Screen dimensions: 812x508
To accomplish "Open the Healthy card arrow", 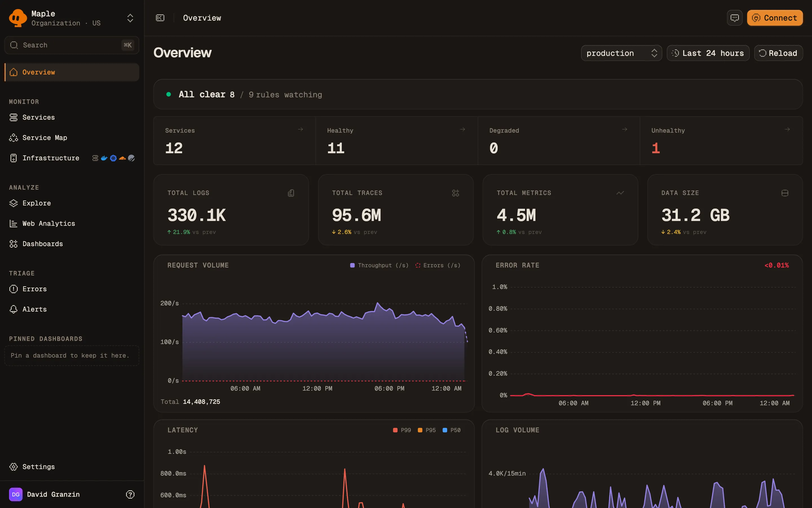I will point(462,129).
